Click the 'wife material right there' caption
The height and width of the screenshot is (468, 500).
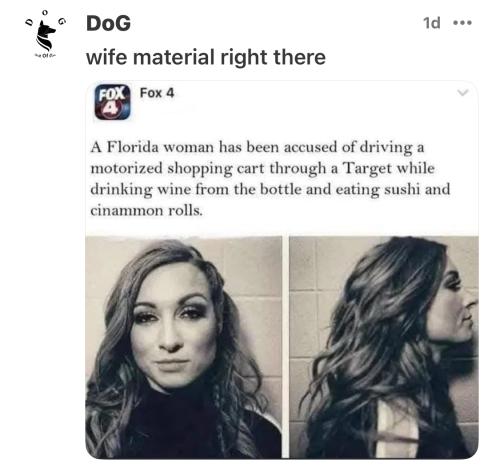click(206, 57)
